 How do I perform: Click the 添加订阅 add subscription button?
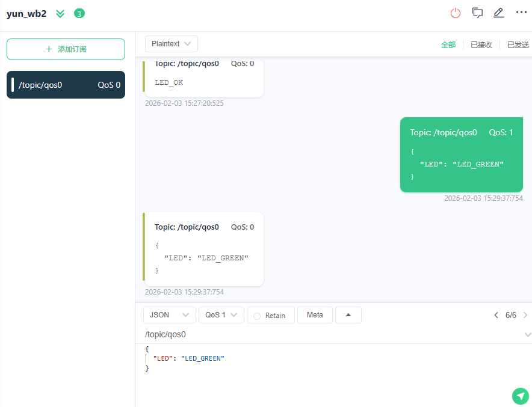pos(66,49)
